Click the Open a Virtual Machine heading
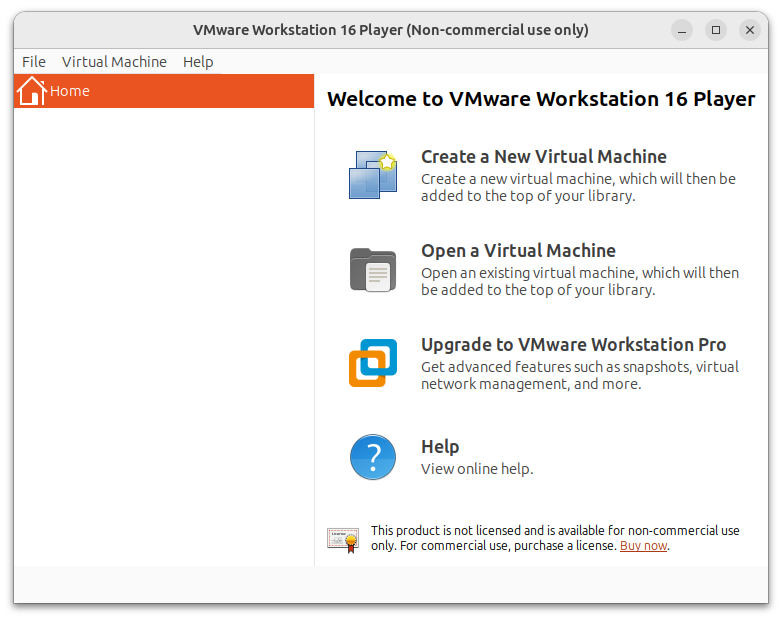 pos(518,250)
